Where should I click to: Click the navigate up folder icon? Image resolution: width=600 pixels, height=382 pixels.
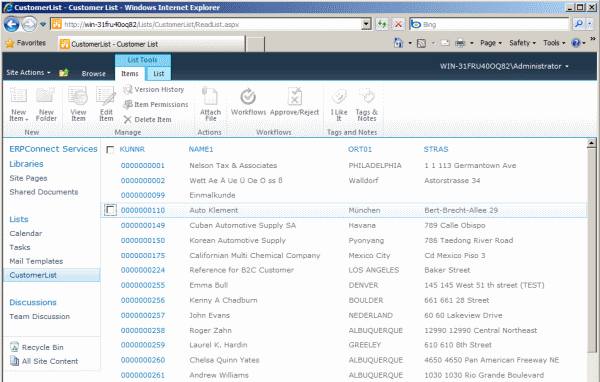(x=64, y=72)
